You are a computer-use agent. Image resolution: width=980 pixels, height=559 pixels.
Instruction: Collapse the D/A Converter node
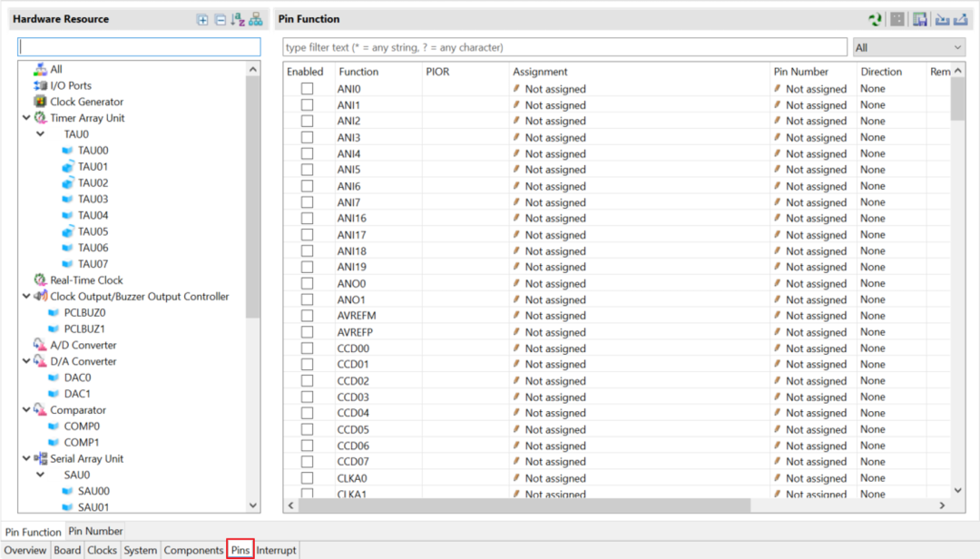click(26, 361)
